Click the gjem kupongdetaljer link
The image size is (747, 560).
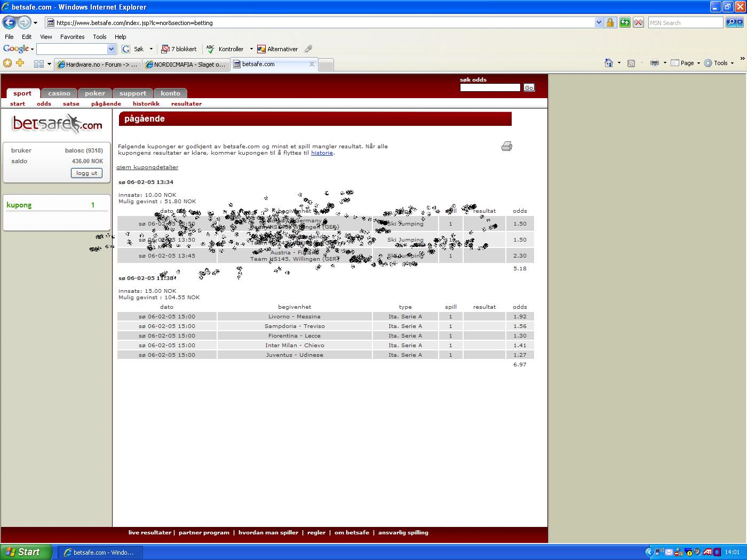point(147,167)
